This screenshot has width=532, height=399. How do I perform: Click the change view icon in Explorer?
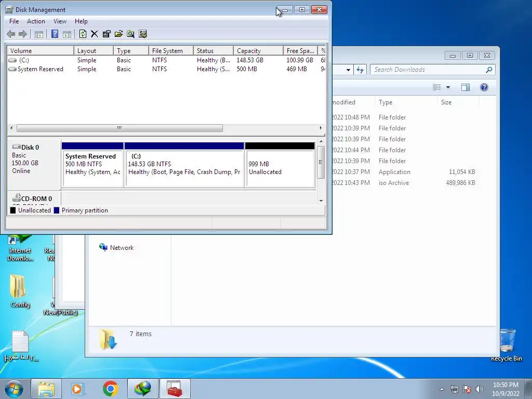point(436,87)
